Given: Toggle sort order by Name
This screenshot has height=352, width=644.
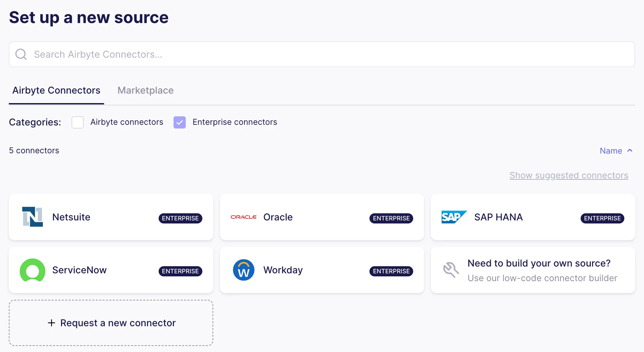Looking at the screenshot, I should [x=616, y=151].
